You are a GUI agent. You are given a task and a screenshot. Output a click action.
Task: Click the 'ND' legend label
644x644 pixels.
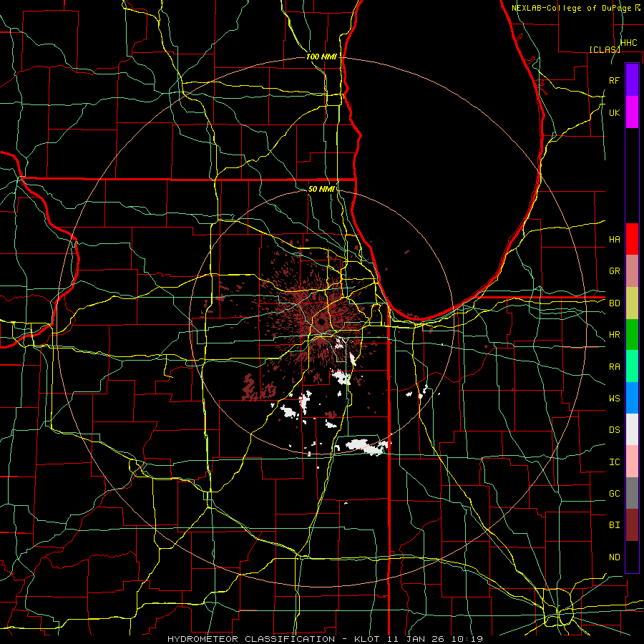pos(614,557)
